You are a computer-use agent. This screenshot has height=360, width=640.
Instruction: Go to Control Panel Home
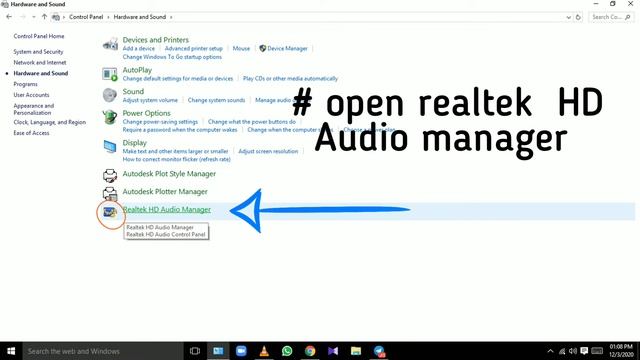(39, 36)
